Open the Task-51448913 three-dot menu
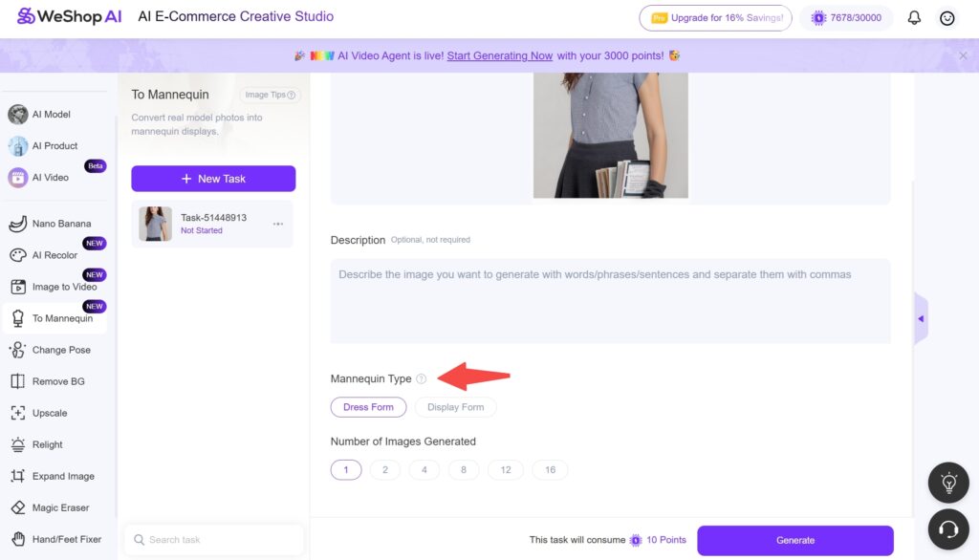 pos(278,225)
